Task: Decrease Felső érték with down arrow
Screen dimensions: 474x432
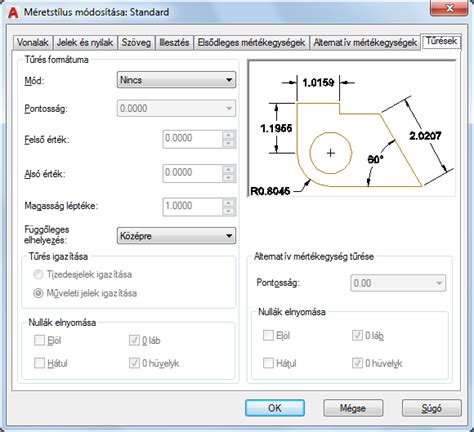Action: click(x=228, y=144)
